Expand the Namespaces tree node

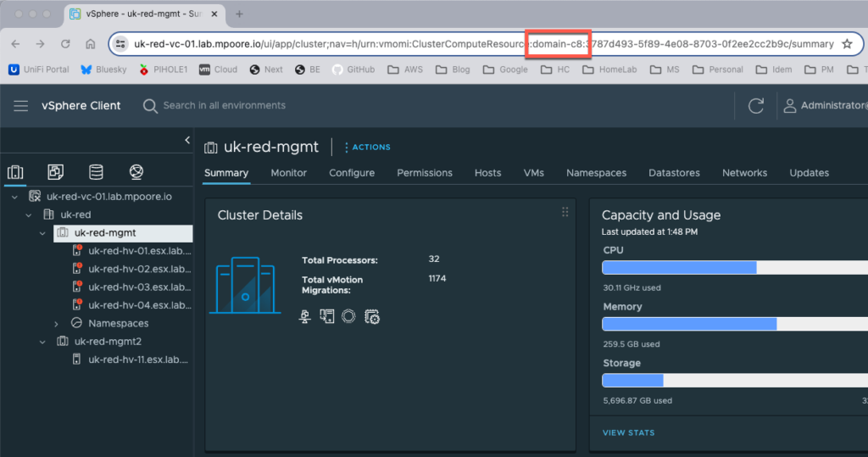pos(56,324)
